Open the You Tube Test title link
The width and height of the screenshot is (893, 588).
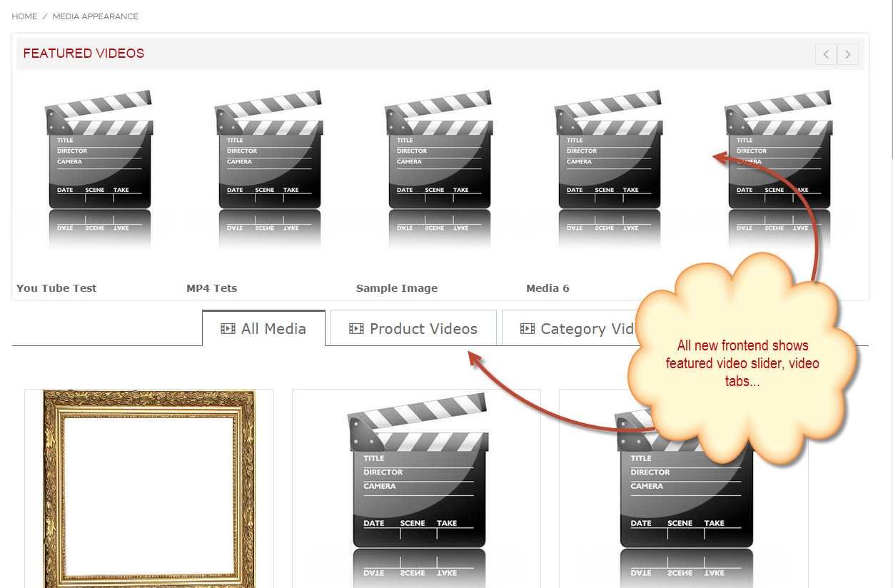56,288
